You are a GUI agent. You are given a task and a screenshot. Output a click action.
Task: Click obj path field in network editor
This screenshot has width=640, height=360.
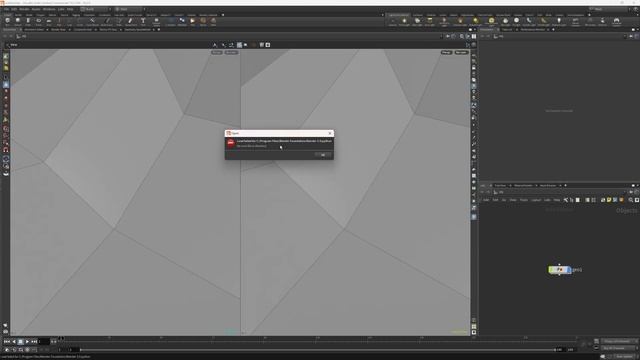pyautogui.click(x=558, y=192)
